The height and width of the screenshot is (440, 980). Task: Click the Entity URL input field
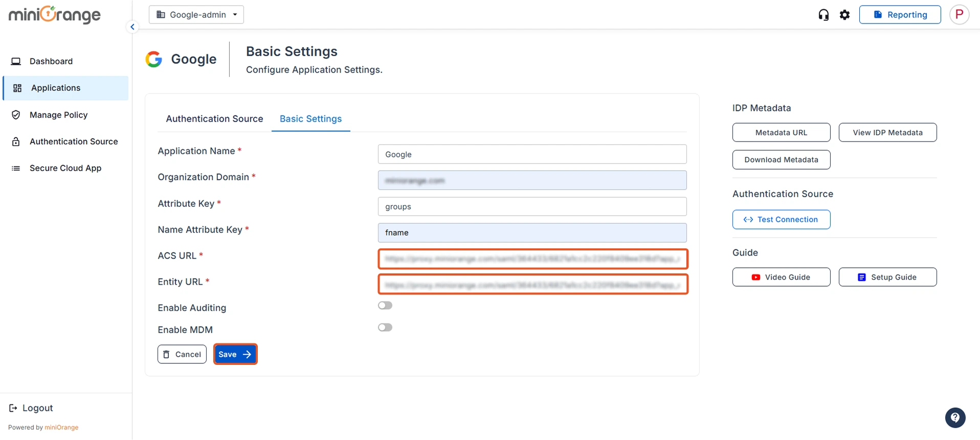coord(533,285)
